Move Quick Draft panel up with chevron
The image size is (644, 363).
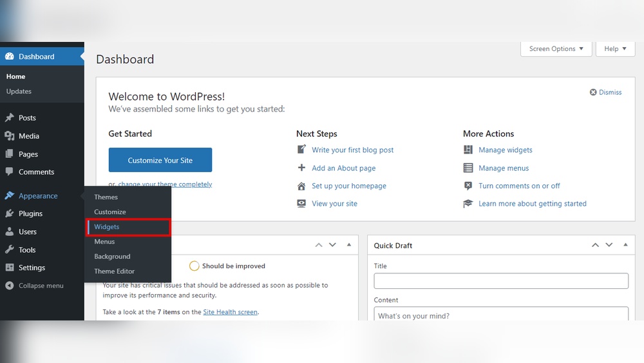[595, 244]
